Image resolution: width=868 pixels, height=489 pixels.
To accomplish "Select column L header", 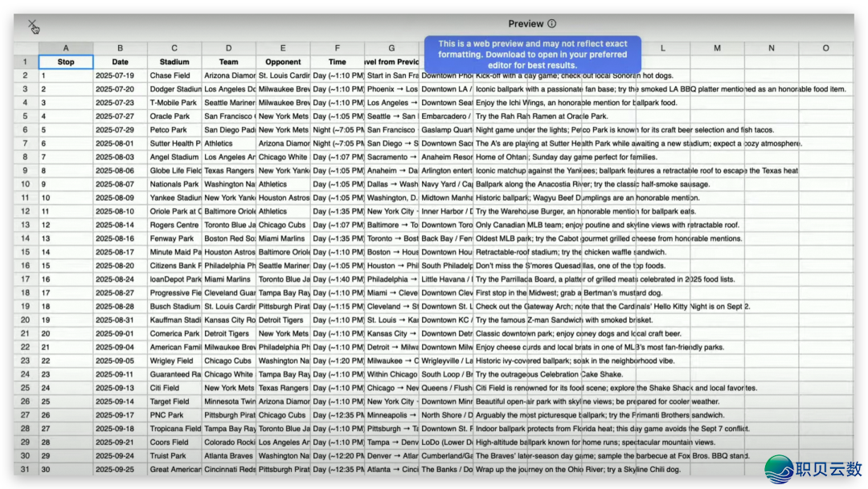I will tap(662, 48).
